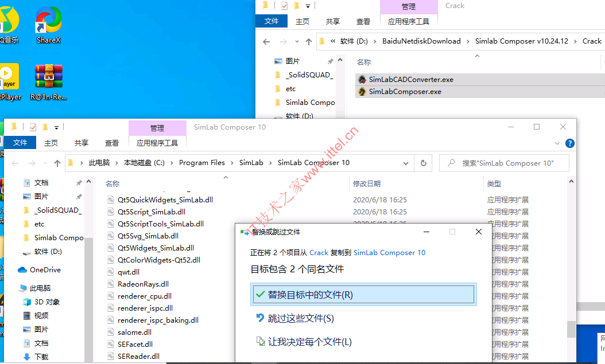Click Simlab Composer v10.24.12 breadcrumb in Crack window
The height and width of the screenshot is (364, 605).
point(522,41)
